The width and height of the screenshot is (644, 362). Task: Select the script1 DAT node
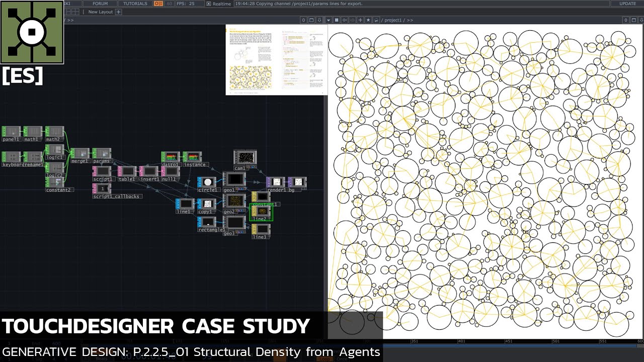tap(102, 173)
